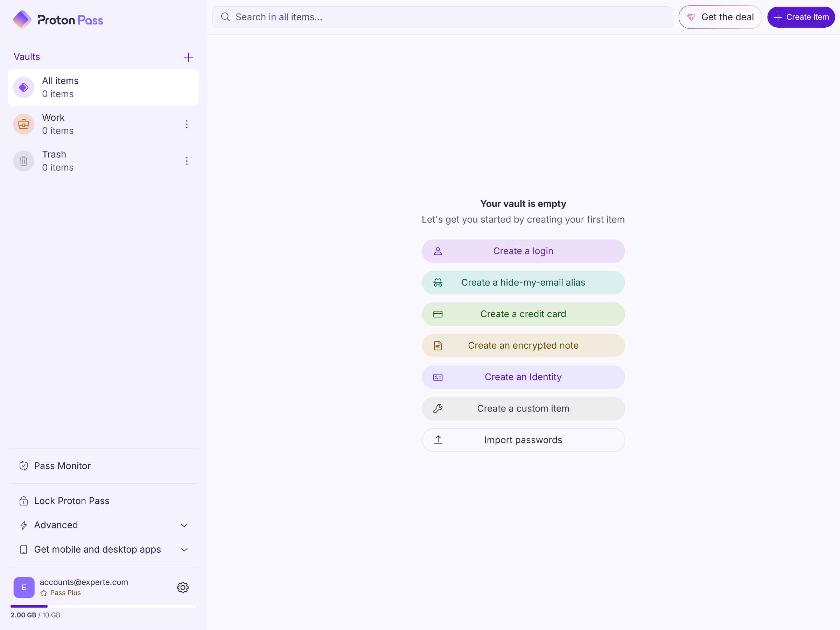
Task: Click the import upload arrow icon
Action: point(438,440)
